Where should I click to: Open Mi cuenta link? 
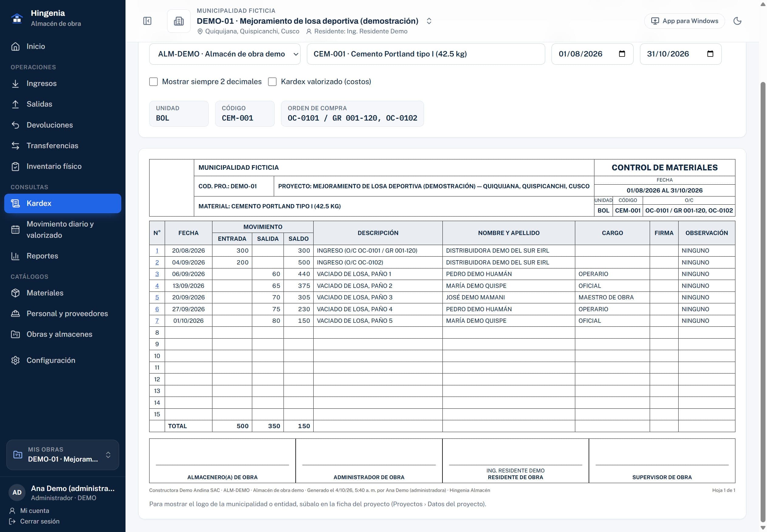pyautogui.click(x=29, y=511)
